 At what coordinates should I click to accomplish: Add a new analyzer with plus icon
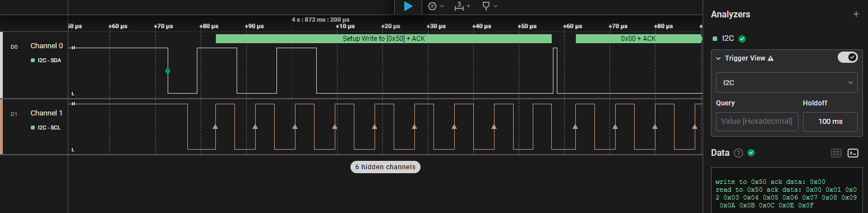(856, 15)
